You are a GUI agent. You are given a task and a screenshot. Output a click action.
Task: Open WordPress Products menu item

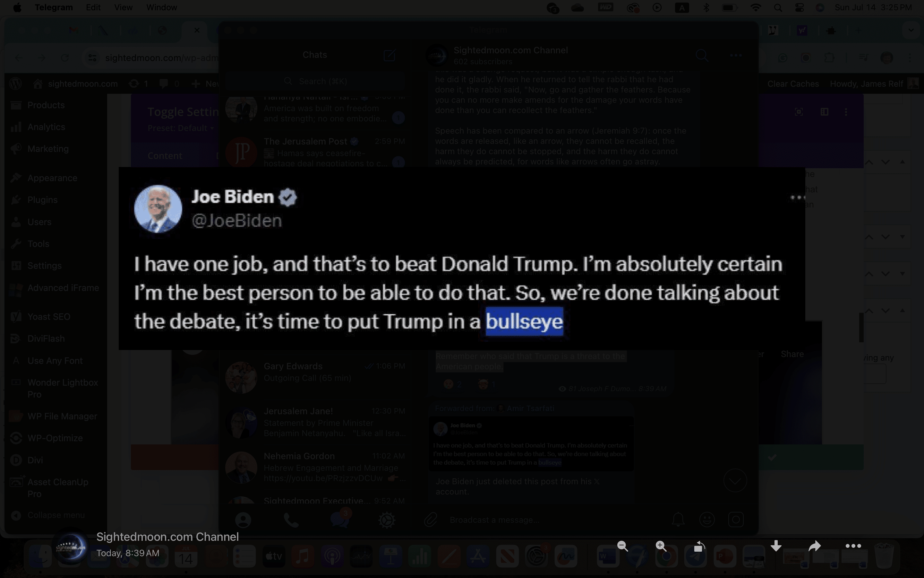(46, 105)
